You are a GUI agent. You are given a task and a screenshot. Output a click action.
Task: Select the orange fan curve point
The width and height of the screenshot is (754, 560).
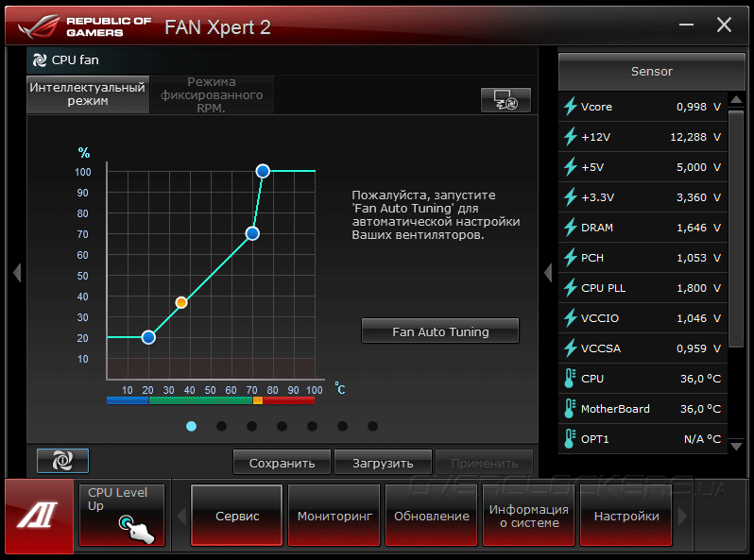coord(181,302)
